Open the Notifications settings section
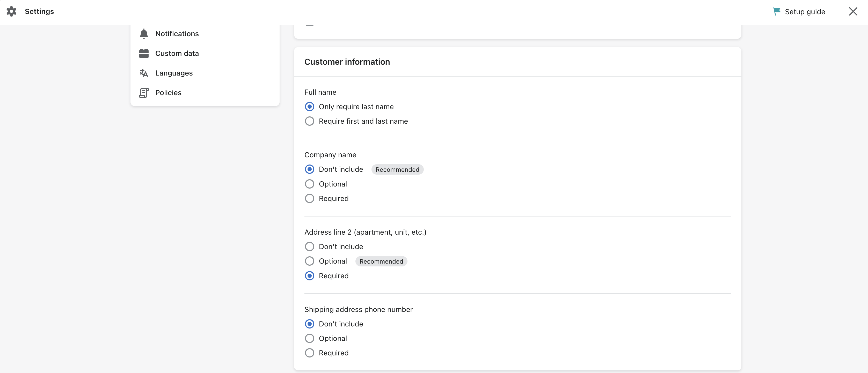This screenshot has width=868, height=373. pos(177,33)
